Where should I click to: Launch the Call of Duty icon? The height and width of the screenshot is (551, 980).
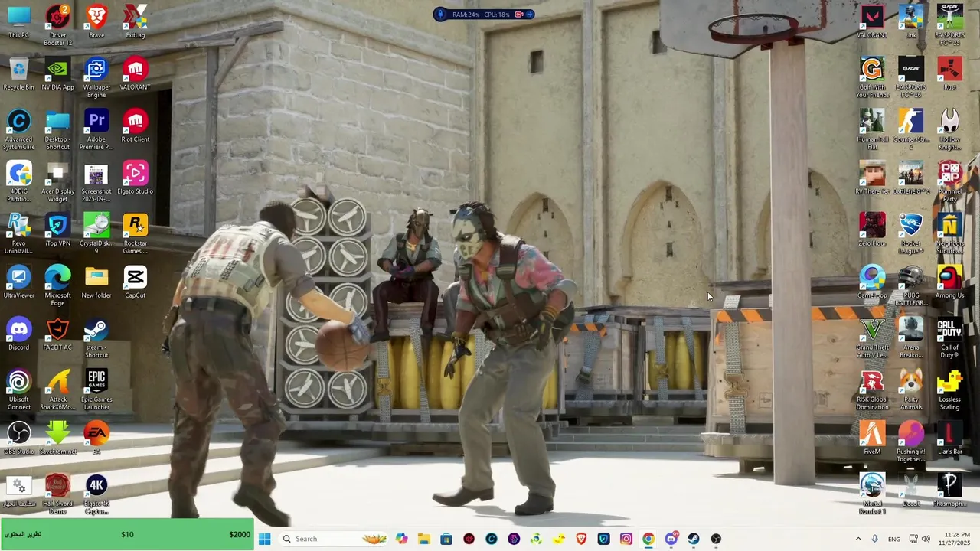(950, 337)
